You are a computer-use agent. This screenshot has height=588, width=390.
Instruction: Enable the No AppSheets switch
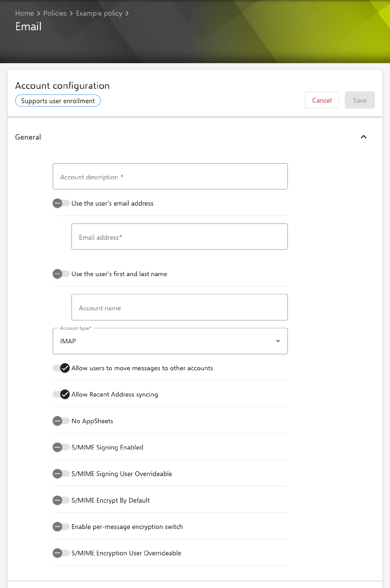61,421
